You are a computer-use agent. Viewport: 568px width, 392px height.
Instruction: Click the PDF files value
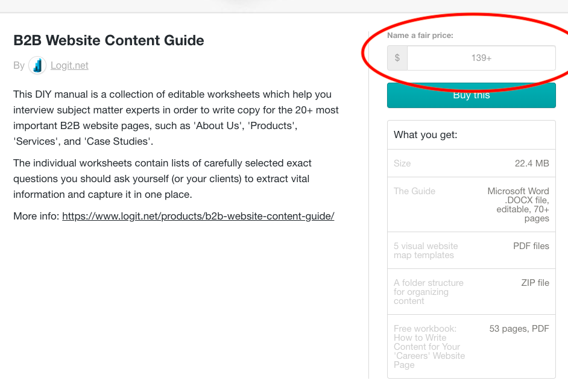[x=531, y=246]
